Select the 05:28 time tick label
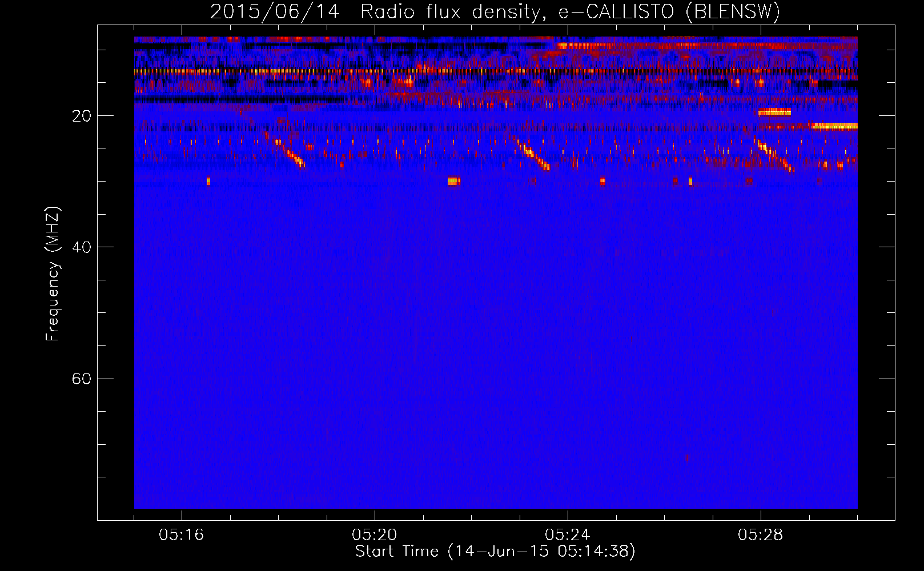 click(761, 535)
